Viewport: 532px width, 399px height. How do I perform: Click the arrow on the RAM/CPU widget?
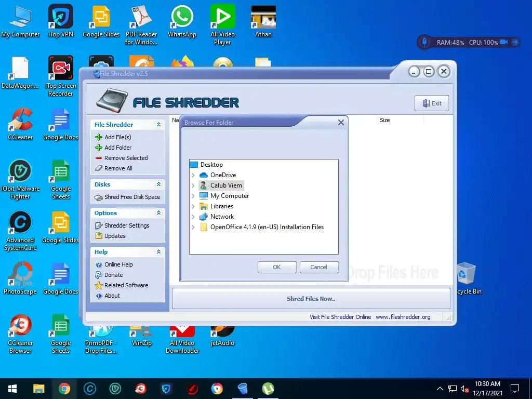(515, 42)
